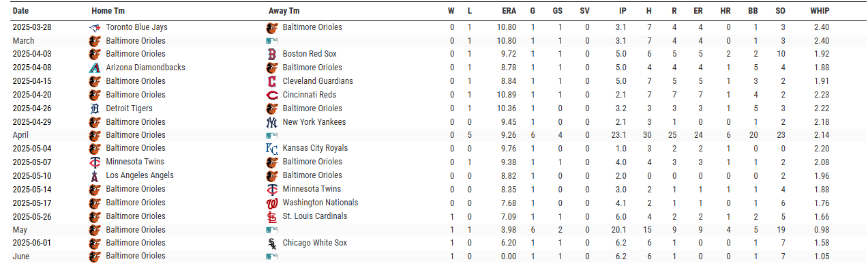Click the Chicago White Sox logo icon
Viewport: 868px width, 264px height.
point(271,244)
